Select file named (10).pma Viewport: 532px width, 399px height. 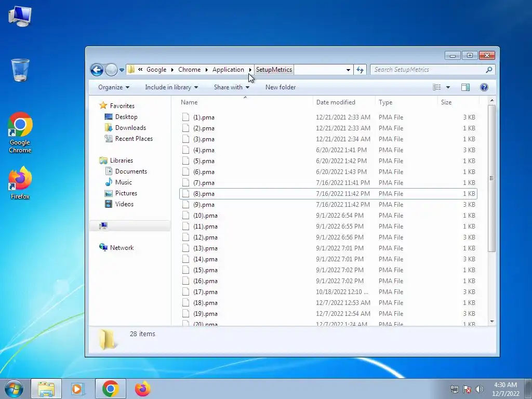[205, 216]
